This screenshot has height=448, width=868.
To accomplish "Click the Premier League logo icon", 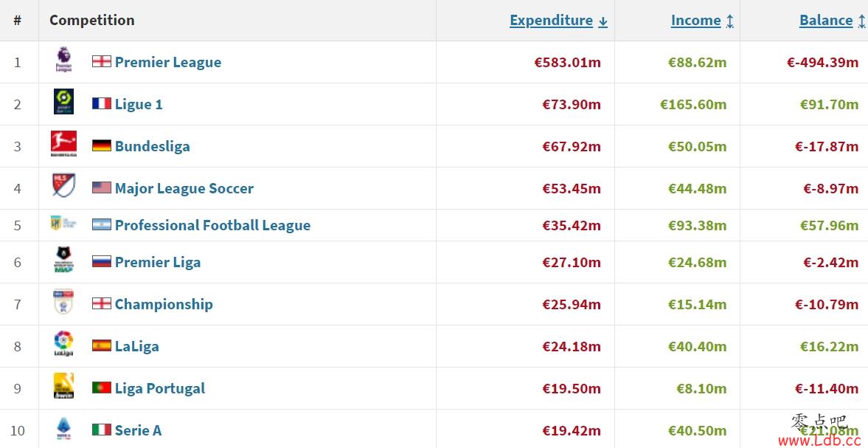I will [x=63, y=61].
